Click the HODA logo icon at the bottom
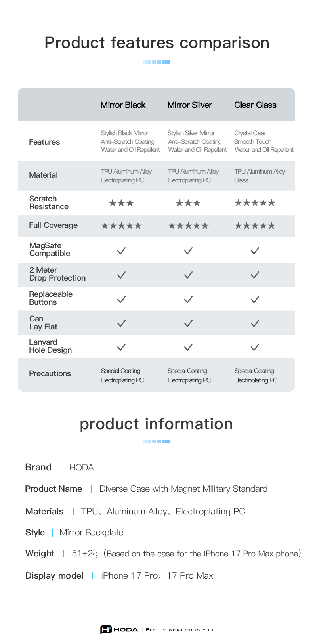 click(x=106, y=629)
